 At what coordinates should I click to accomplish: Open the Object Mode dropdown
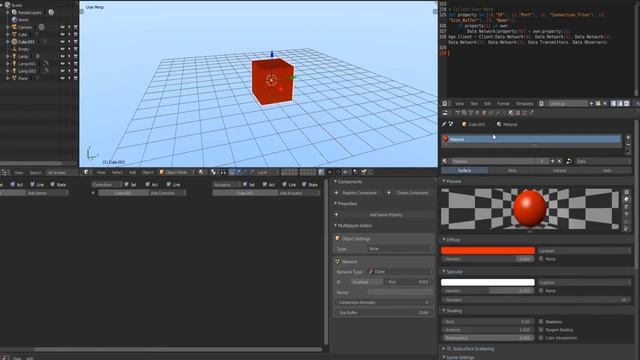pyautogui.click(x=176, y=172)
